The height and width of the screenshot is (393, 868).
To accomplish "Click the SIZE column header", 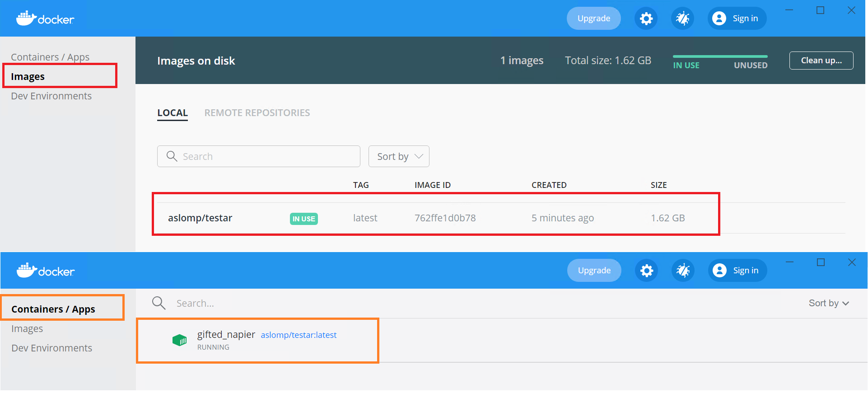I will [x=658, y=185].
